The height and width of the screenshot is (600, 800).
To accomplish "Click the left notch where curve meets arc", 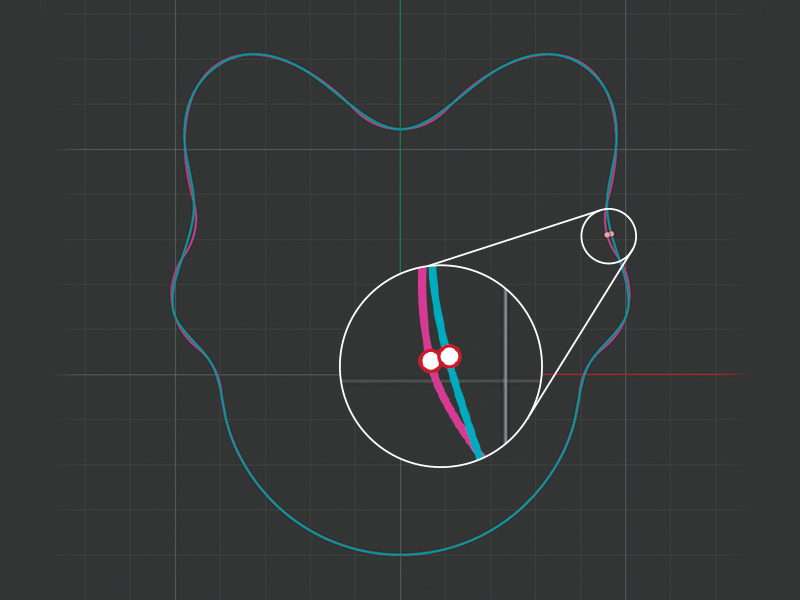I will coord(213,364).
